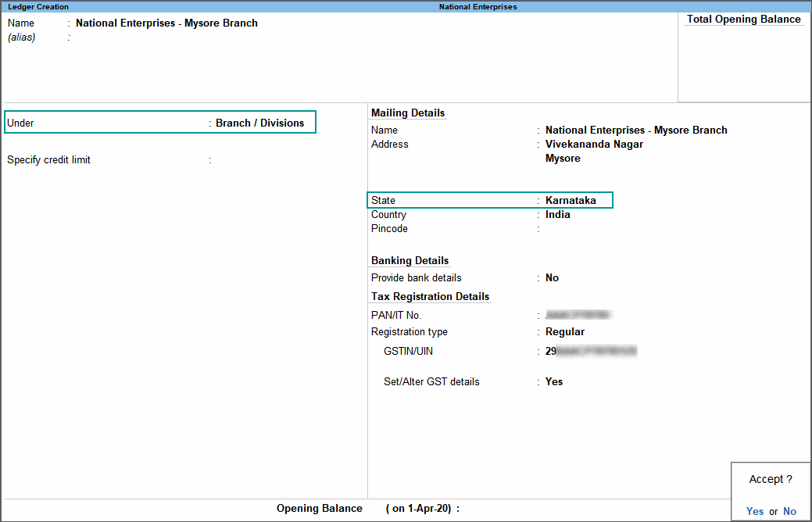Click the Total Opening Balance panel
Viewport: 812px width, 522px height.
[x=742, y=19]
